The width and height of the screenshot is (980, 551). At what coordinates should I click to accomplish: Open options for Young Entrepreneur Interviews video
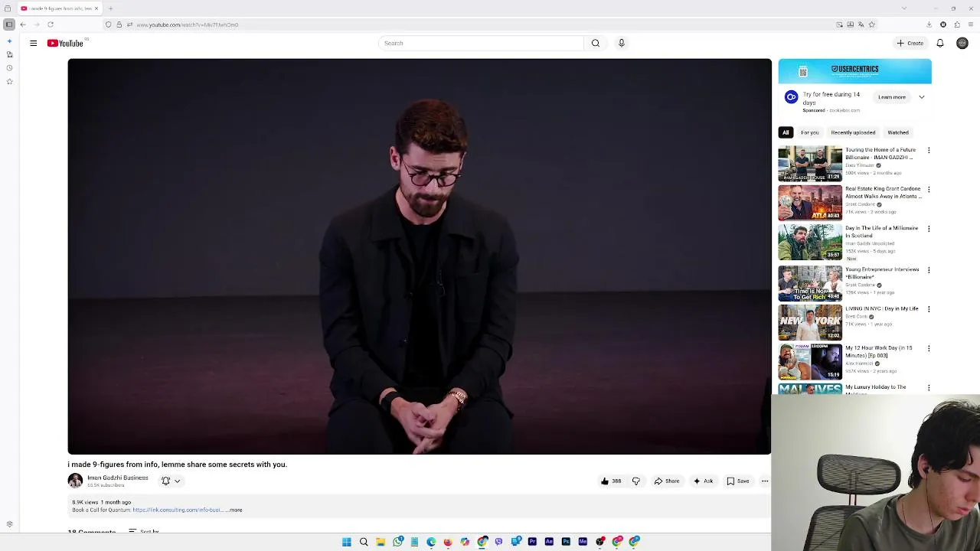(x=929, y=270)
